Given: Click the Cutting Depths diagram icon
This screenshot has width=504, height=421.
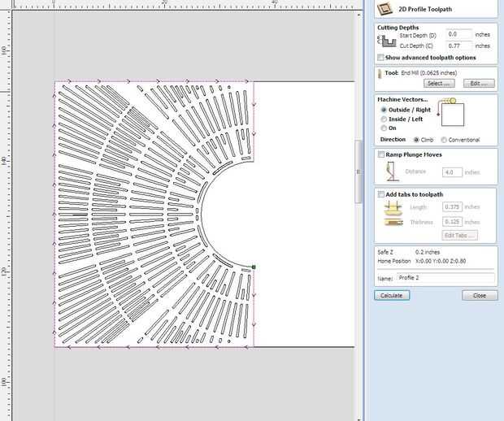Looking at the screenshot, I should (x=387, y=41).
